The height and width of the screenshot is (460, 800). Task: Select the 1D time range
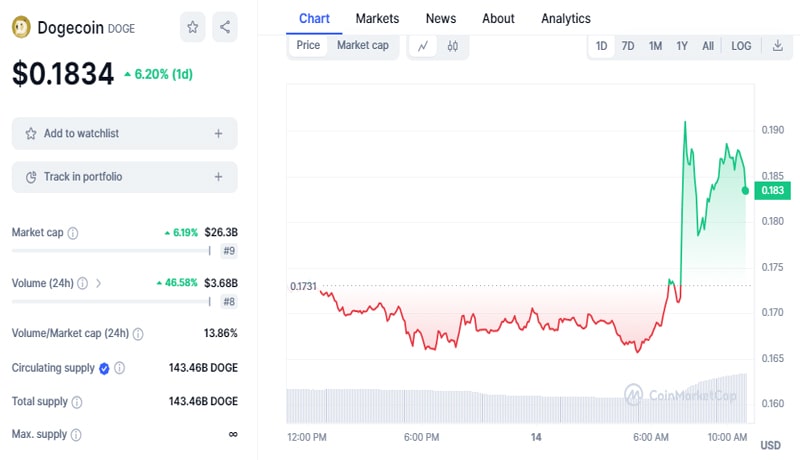(602, 46)
